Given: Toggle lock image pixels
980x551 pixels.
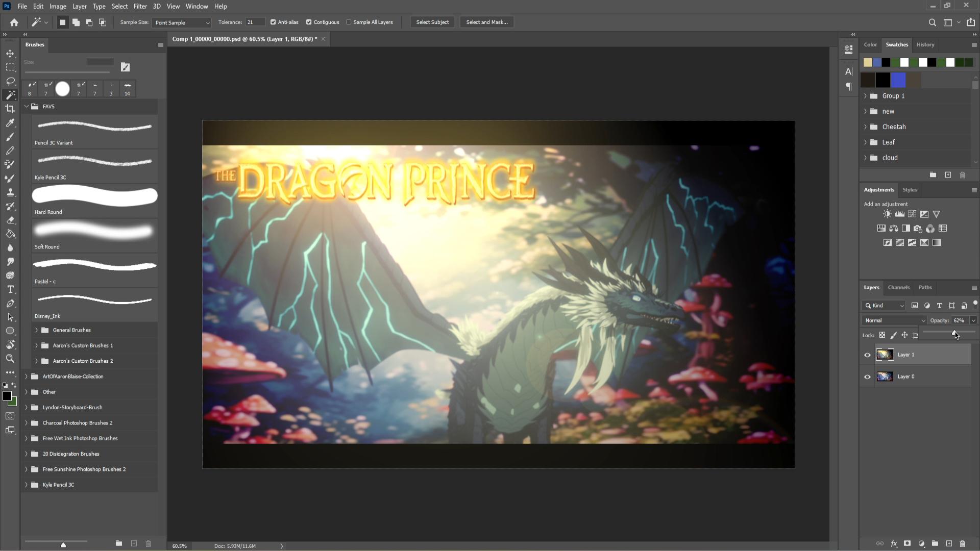Looking at the screenshot, I should point(893,335).
